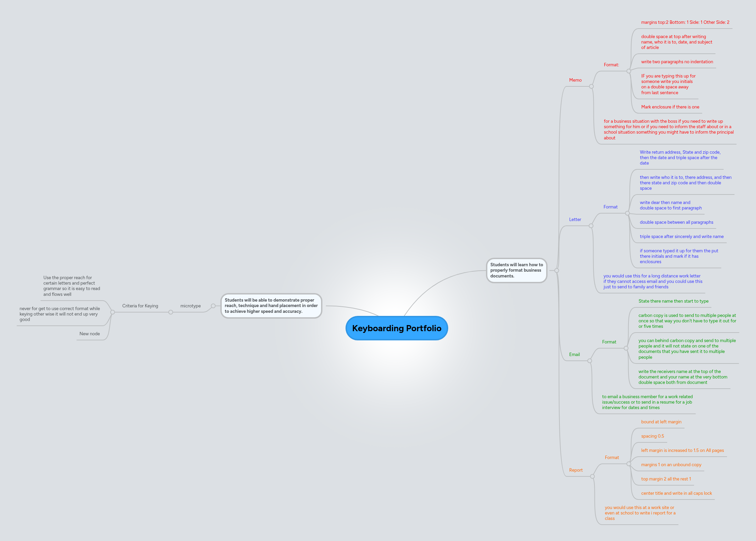Select the 'New node' item
This screenshot has height=541, width=756.
click(90, 334)
